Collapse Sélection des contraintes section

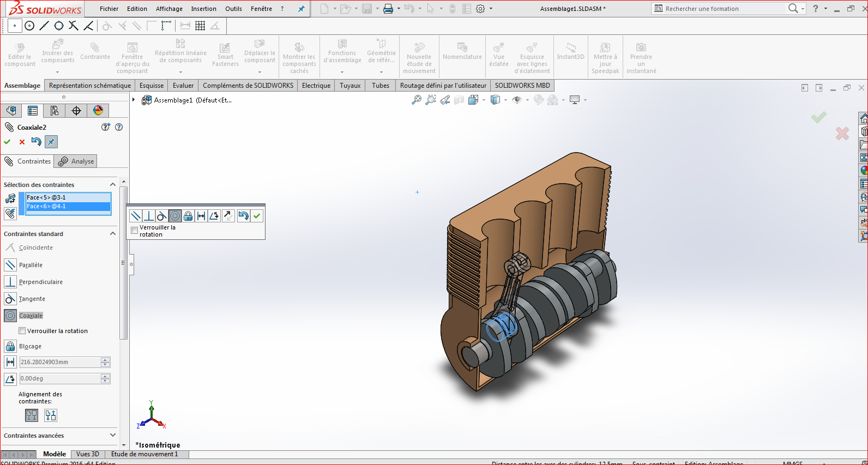113,184
